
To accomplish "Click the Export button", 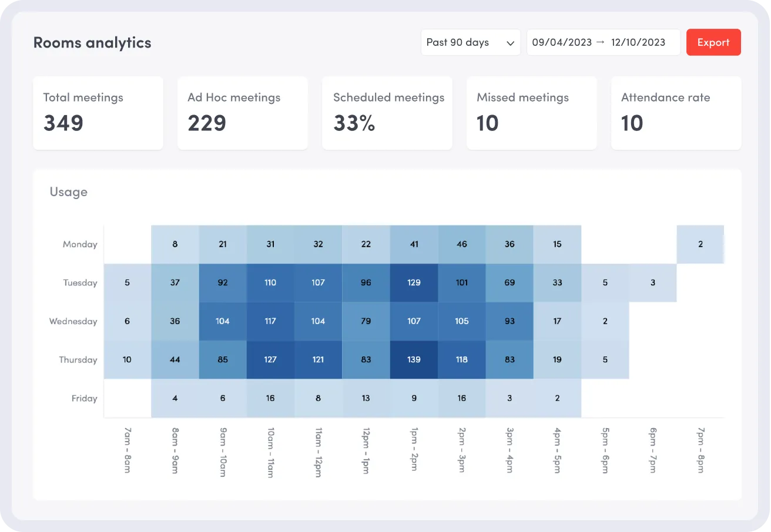I will pyautogui.click(x=713, y=42).
